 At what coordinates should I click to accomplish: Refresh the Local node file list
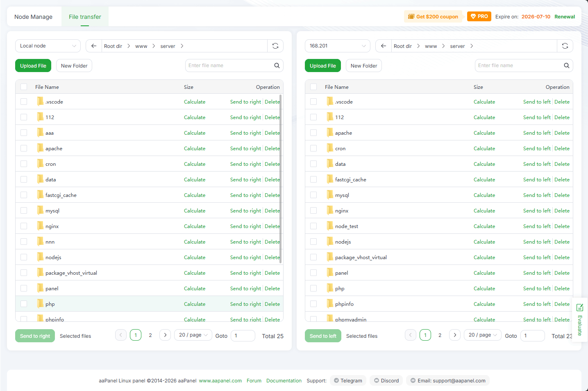[x=275, y=46]
